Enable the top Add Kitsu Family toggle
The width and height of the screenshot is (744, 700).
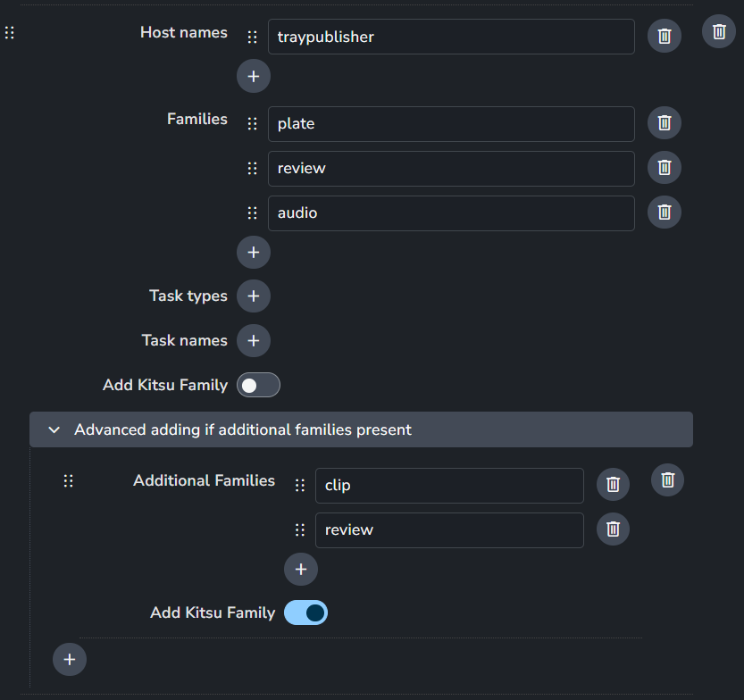[x=258, y=386]
